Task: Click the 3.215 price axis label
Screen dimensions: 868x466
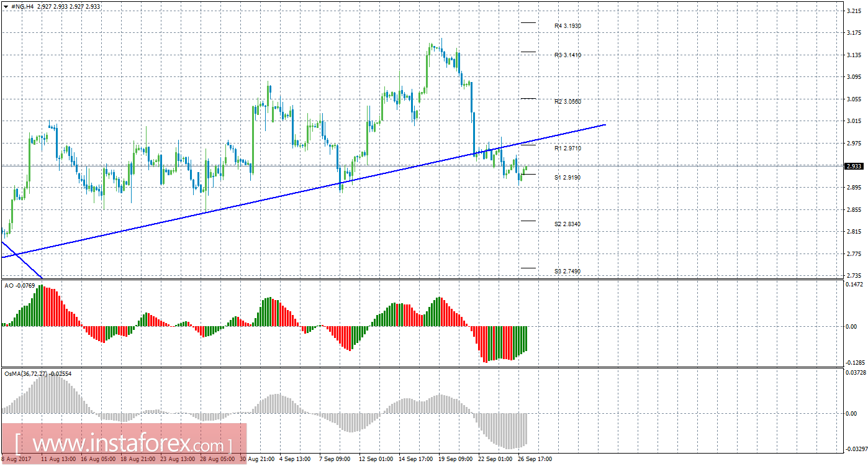Action: pyautogui.click(x=854, y=11)
